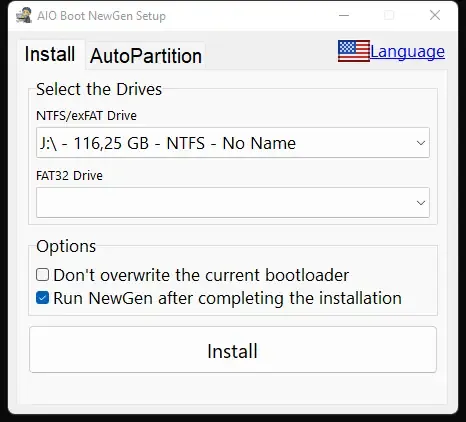Screen dimensions: 466x422
Task: Expand the NTFS/exFAT Drive chevron arrow
Action: point(421,143)
